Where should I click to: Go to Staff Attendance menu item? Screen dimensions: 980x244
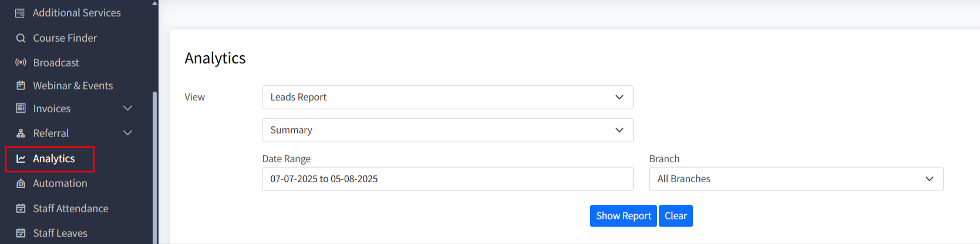tap(70, 209)
